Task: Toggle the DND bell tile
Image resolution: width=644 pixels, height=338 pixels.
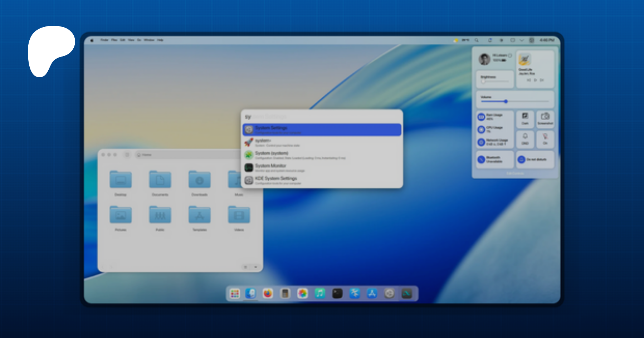Action: pos(525,139)
